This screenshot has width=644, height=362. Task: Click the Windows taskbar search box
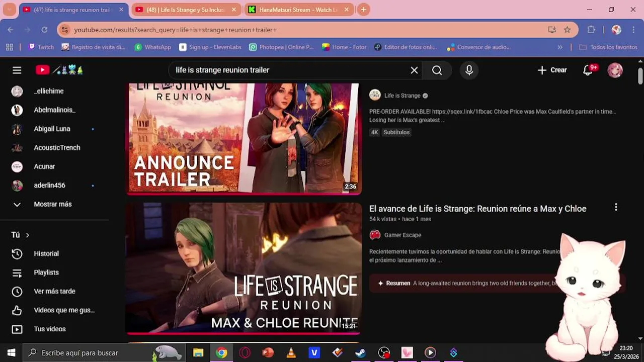pyautogui.click(x=104, y=352)
